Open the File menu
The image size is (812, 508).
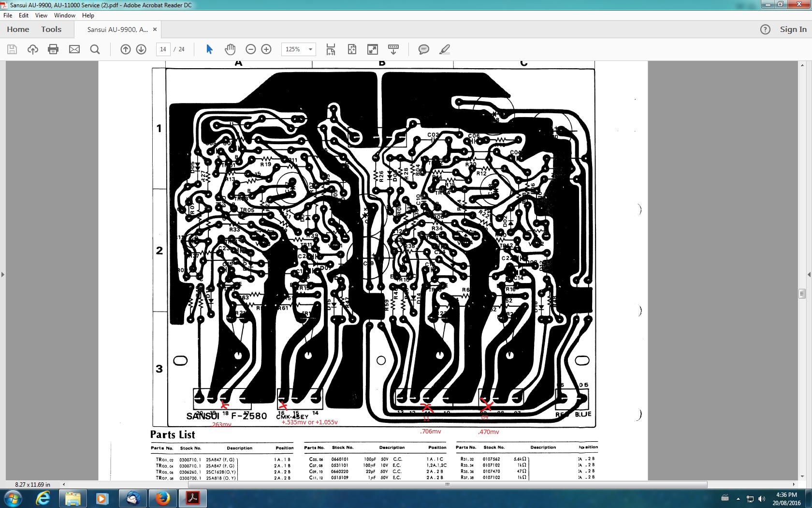point(8,15)
